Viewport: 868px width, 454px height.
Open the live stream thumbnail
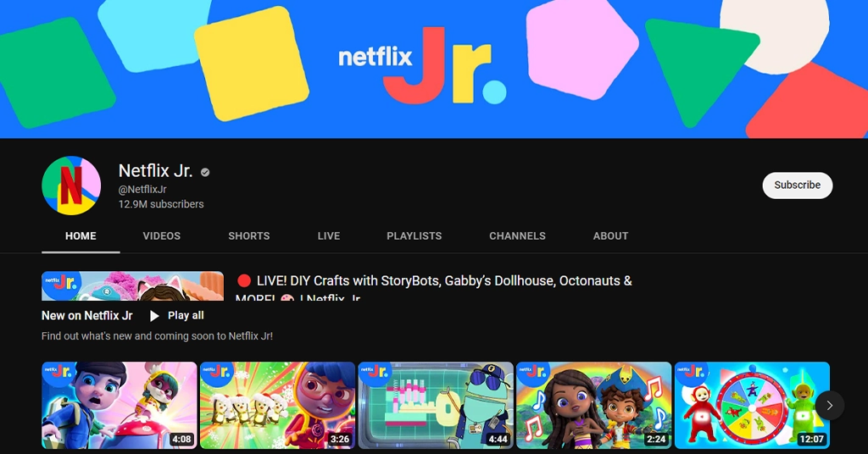click(132, 286)
